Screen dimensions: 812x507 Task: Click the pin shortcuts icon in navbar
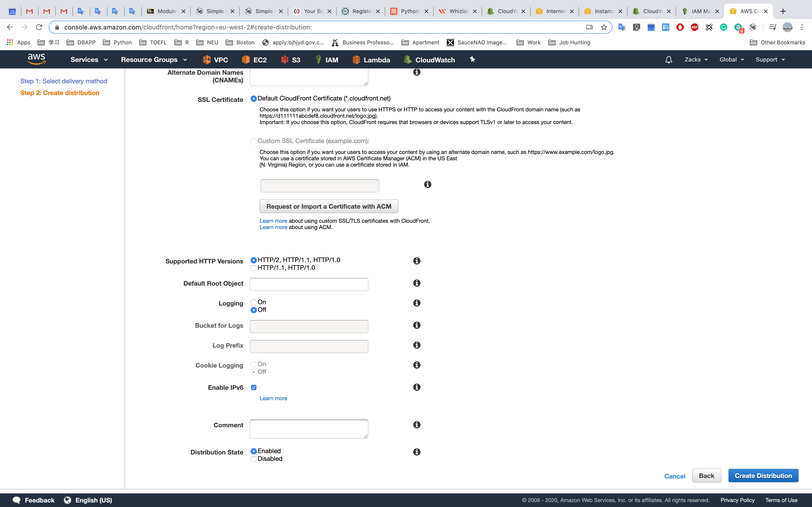pos(472,59)
